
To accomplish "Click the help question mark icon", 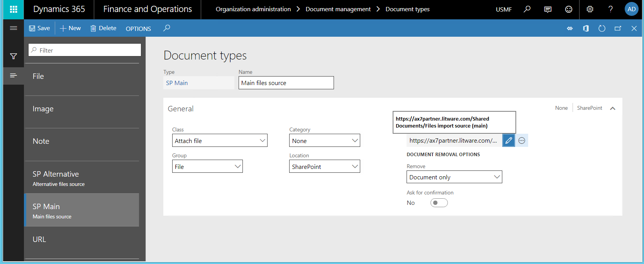I will click(610, 9).
